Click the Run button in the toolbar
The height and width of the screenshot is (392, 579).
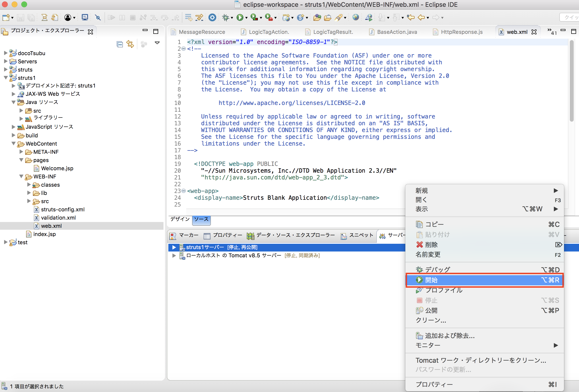point(240,17)
